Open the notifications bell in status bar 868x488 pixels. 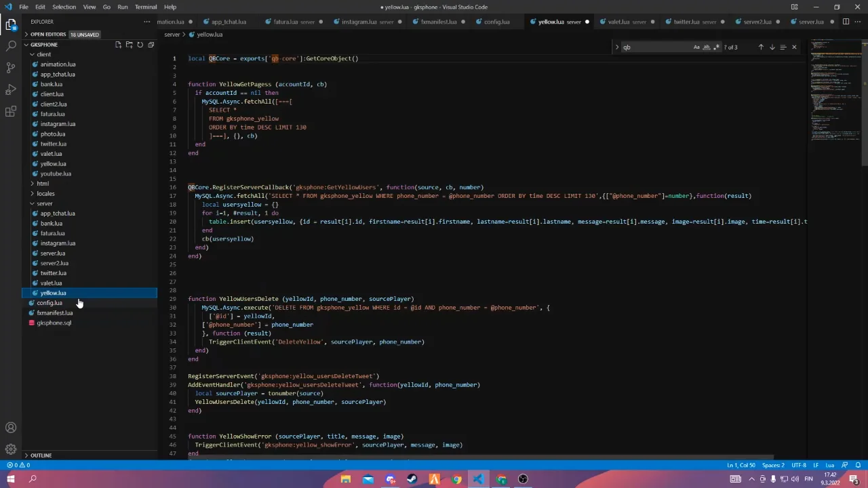tap(858, 466)
